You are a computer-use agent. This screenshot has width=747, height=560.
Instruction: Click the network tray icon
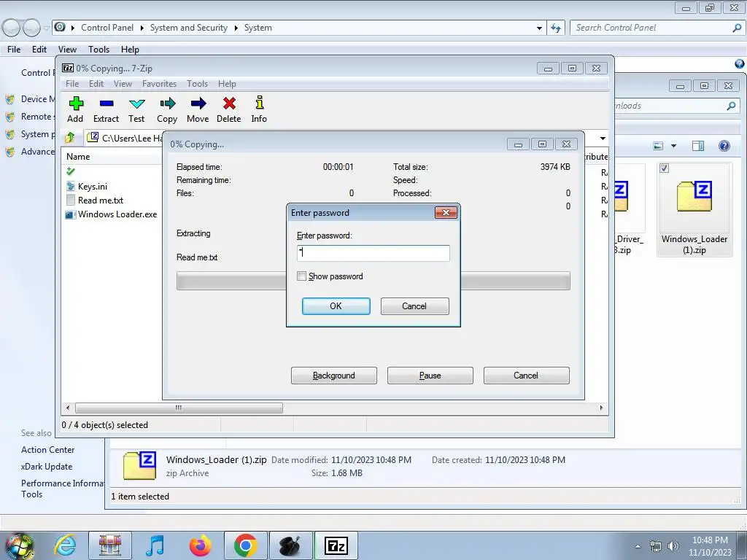(656, 546)
